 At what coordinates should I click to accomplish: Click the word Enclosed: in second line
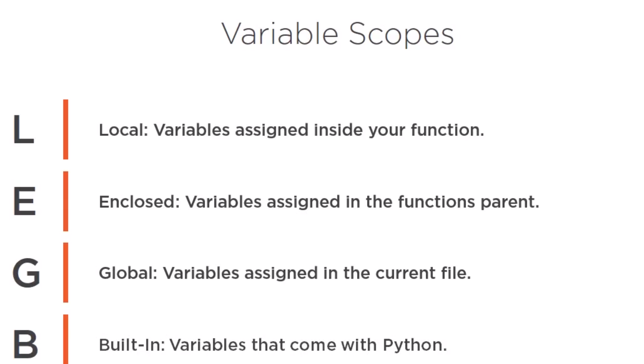[139, 202]
